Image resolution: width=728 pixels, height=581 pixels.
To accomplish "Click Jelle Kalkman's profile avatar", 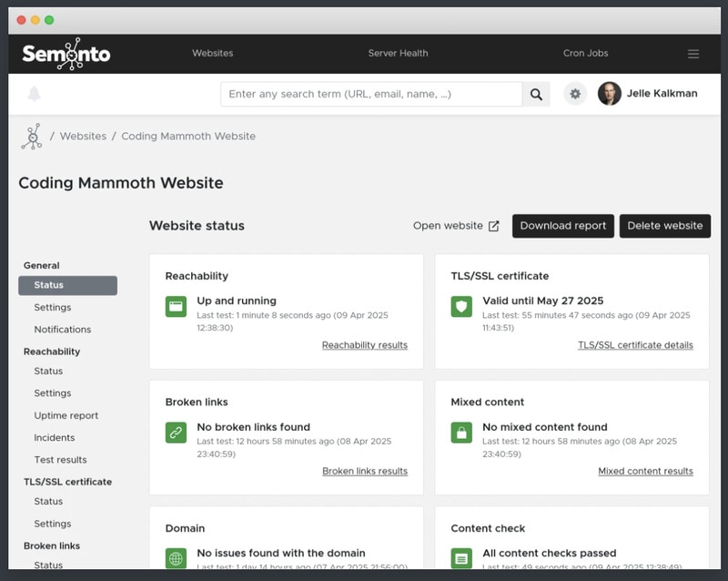I will tap(609, 94).
